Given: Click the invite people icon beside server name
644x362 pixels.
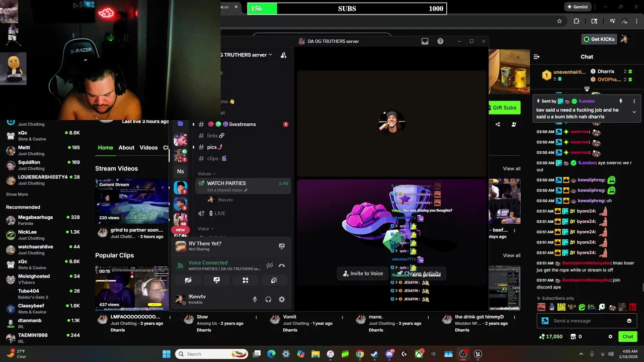Looking at the screenshot, I should [x=283, y=55].
